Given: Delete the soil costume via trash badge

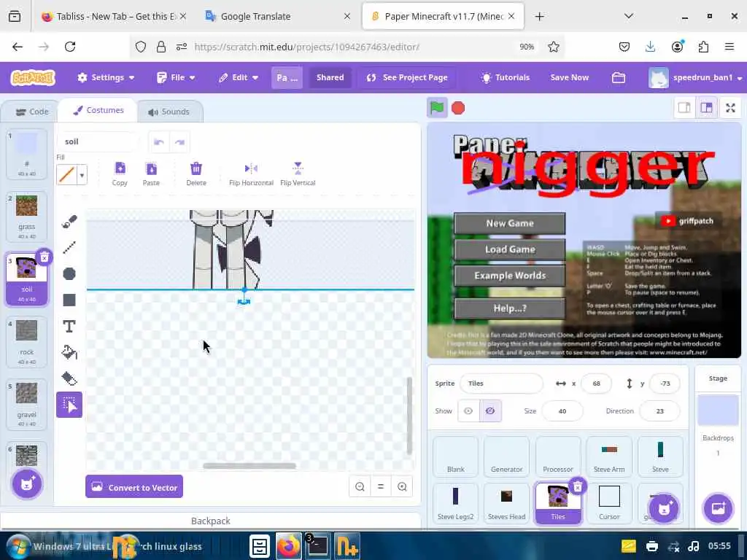Looking at the screenshot, I should tap(44, 257).
